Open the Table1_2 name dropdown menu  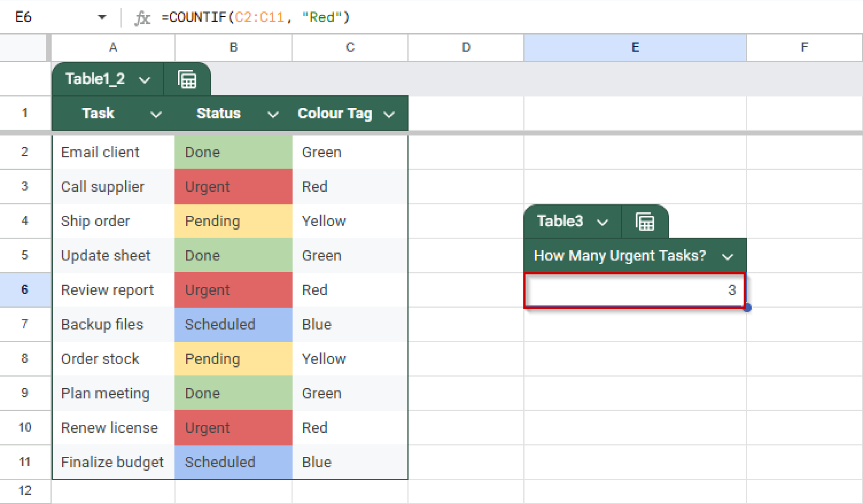point(145,79)
